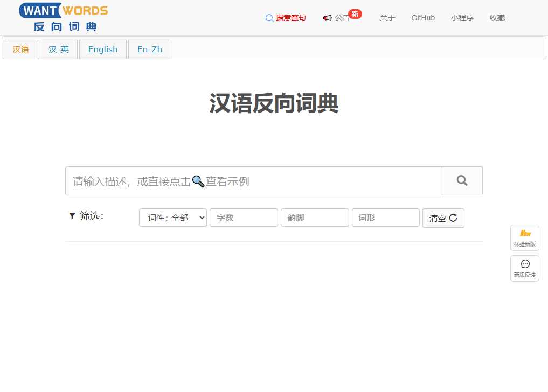This screenshot has width=548, height=392.
Task: Select the En-Zh tab
Action: coord(149,49)
